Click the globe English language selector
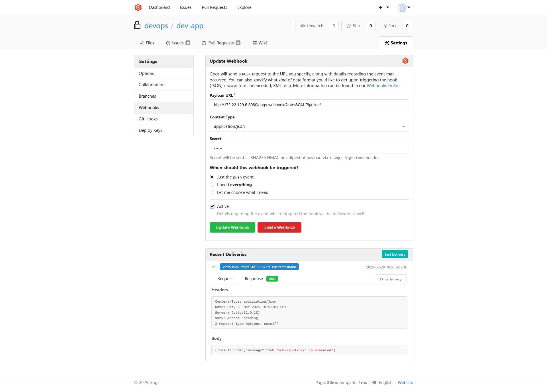This screenshot has height=392, width=547. 382,383
